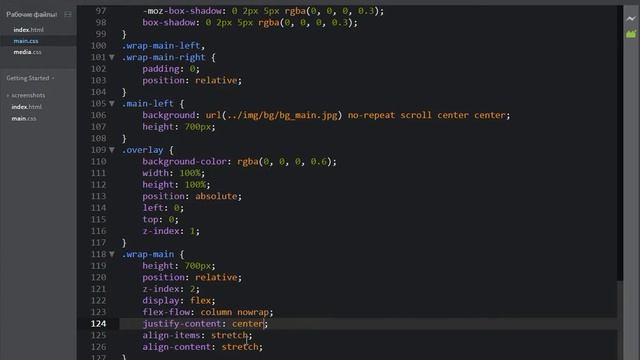Screen dimensions: 640x360
Task: Click the 'display: flex;' declaration
Action: coord(179,301)
